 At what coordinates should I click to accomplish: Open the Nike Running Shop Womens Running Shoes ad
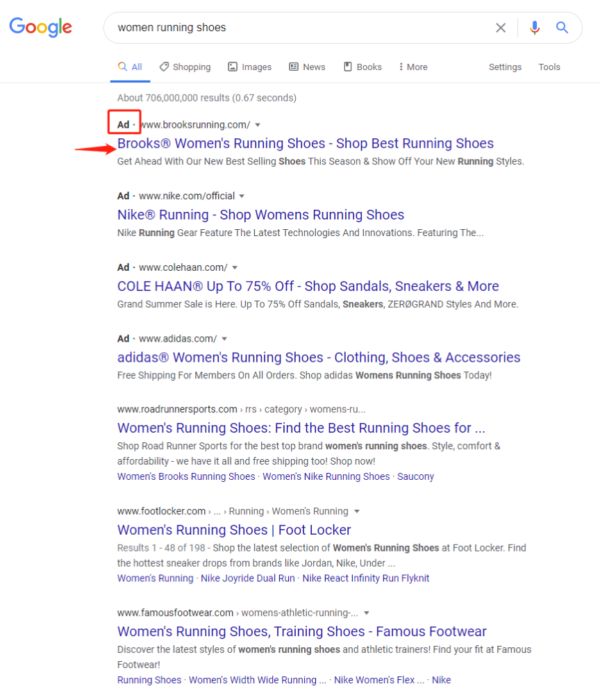pyautogui.click(x=260, y=215)
